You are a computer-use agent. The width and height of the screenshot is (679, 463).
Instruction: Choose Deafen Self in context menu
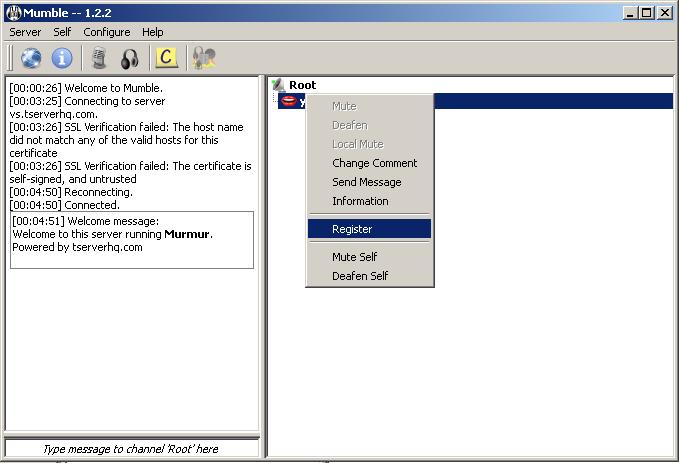click(369, 276)
